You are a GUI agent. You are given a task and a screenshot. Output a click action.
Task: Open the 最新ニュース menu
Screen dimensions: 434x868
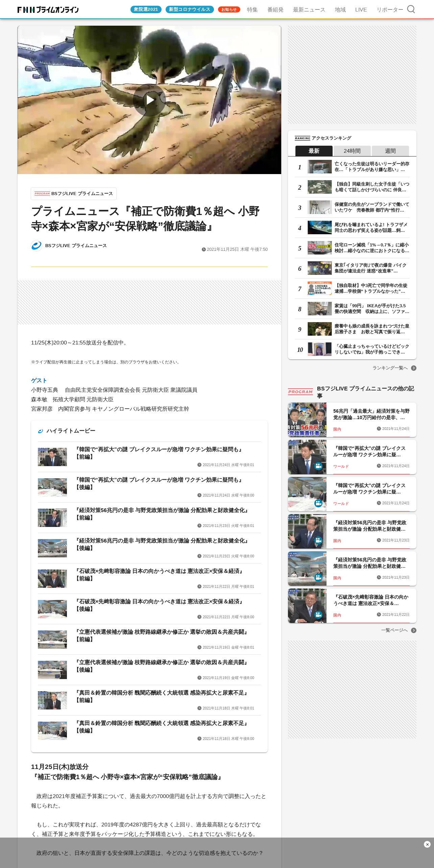(309, 10)
